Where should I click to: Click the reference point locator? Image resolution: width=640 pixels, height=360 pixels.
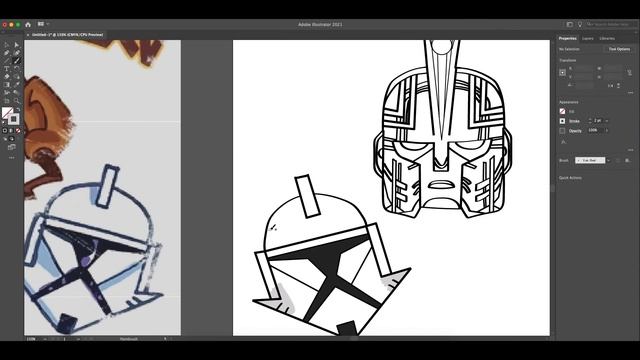coord(562,73)
